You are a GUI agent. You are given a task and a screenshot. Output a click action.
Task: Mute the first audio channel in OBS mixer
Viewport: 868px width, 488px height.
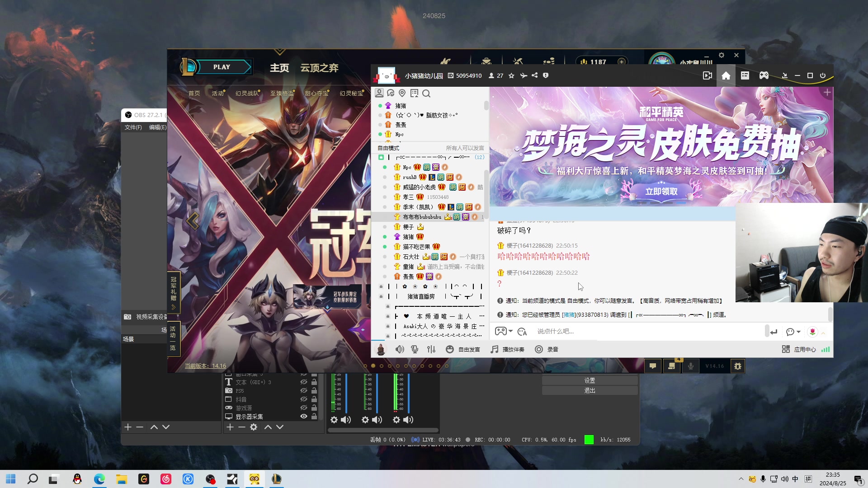coord(346,420)
